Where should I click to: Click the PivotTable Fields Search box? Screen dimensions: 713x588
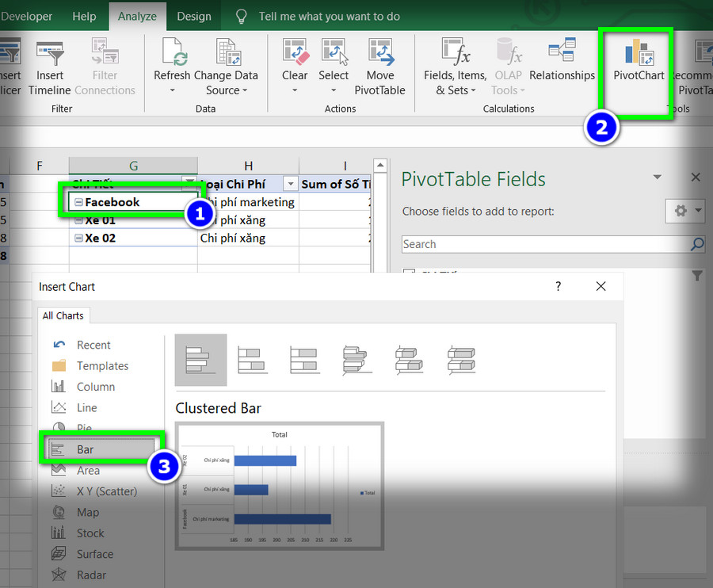(x=546, y=244)
